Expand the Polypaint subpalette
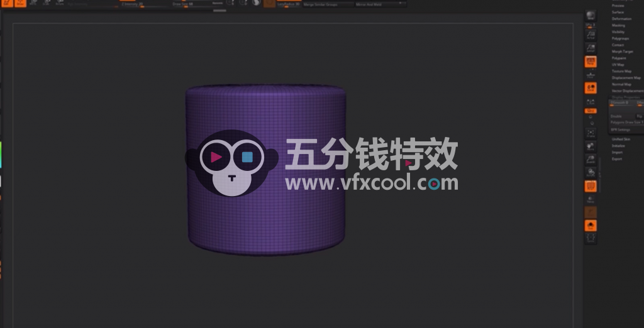This screenshot has width=644, height=328. [619, 58]
